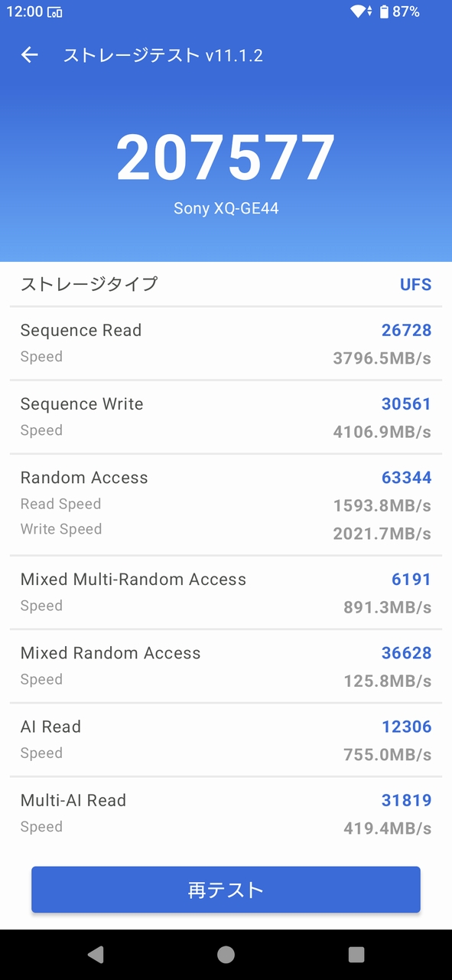Select the AI Read result row
Viewport: 452px width, 980px height.
(226, 740)
